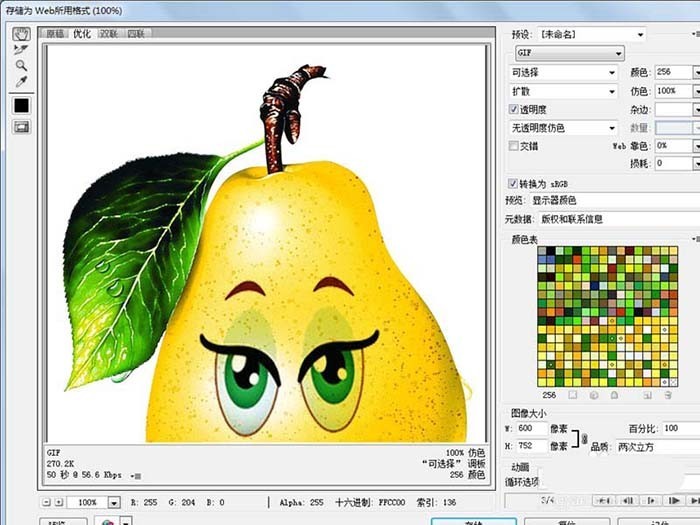The height and width of the screenshot is (525, 700).
Task: Toggle the 转换为 sRGB checkbox
Action: click(x=512, y=183)
